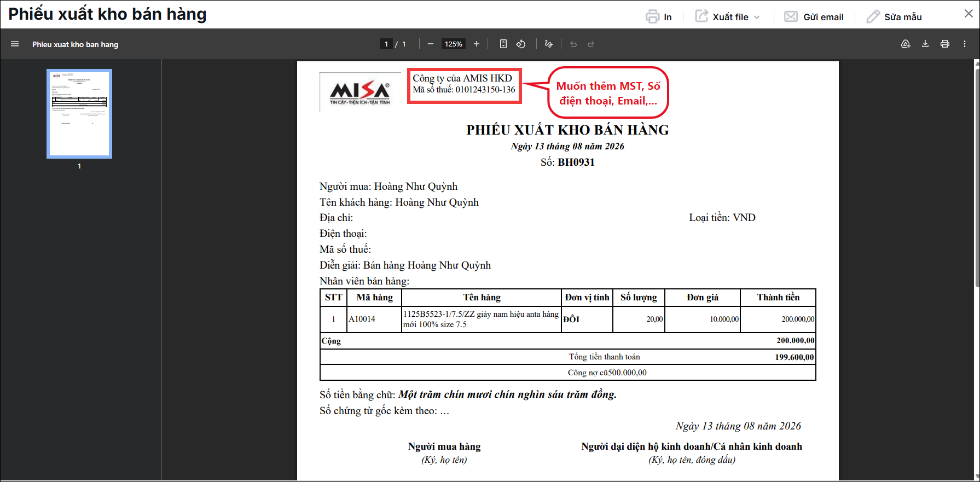Viewport: 980px width, 482px height.
Task: Click the pencil icon for Sửa mẫu
Action: (873, 17)
